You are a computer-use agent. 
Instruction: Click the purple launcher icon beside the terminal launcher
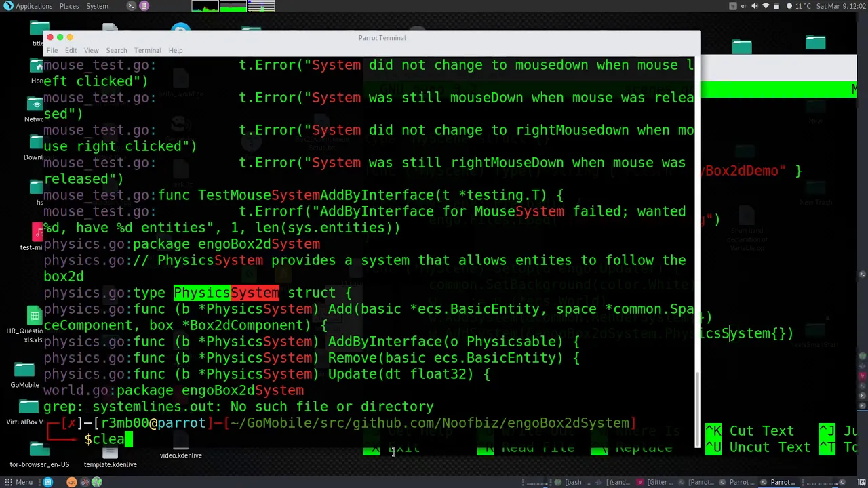pos(144,6)
